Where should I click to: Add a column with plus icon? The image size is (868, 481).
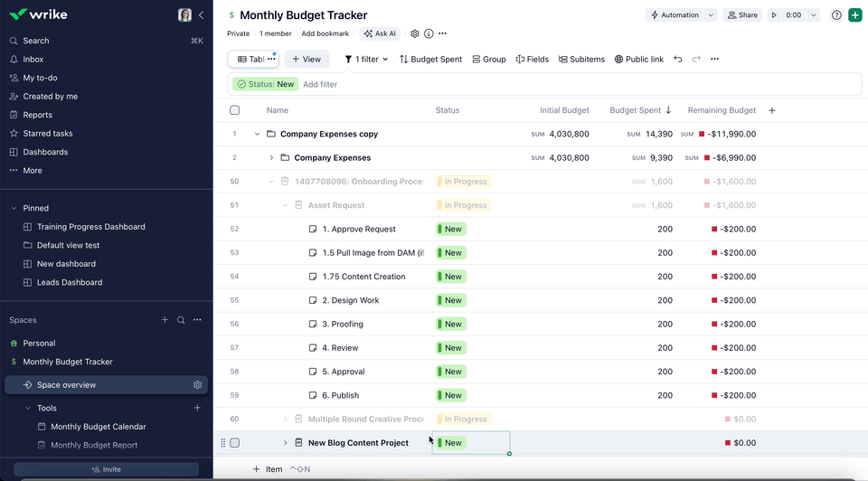click(x=772, y=110)
